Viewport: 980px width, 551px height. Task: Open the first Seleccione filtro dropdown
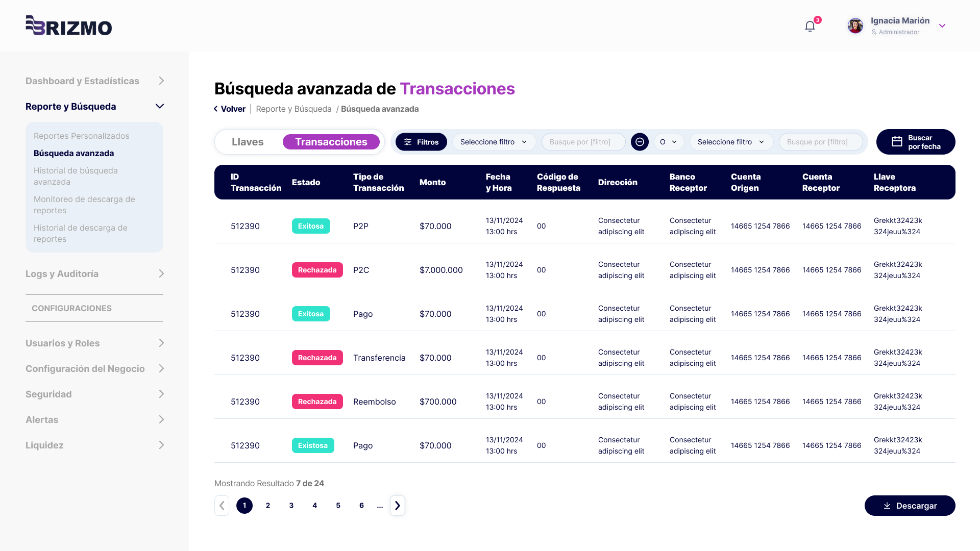coord(494,142)
